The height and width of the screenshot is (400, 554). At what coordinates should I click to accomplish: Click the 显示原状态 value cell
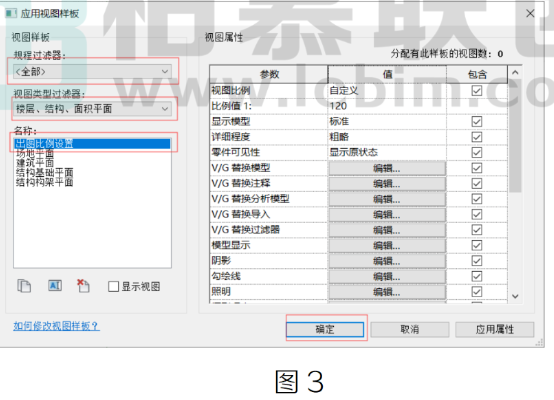click(x=387, y=152)
